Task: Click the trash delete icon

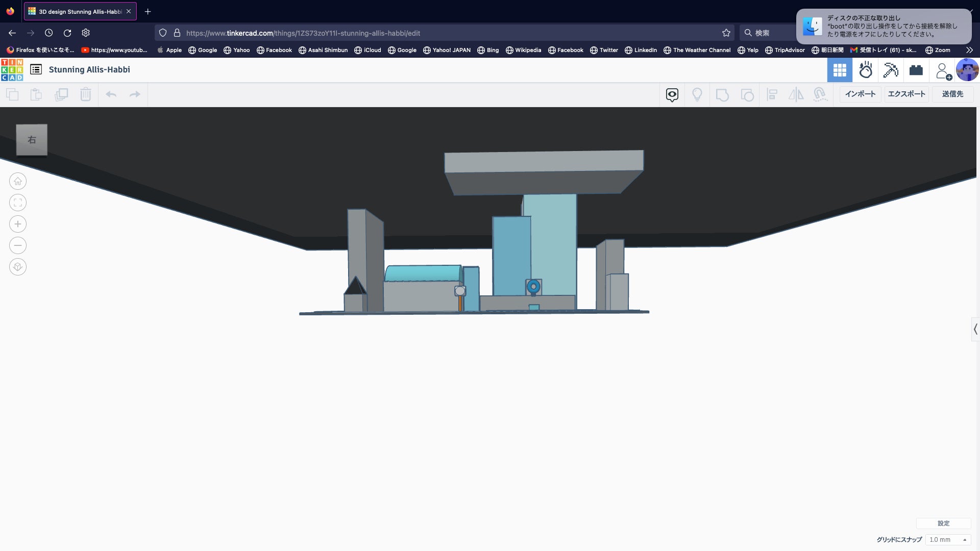Action: 86,94
